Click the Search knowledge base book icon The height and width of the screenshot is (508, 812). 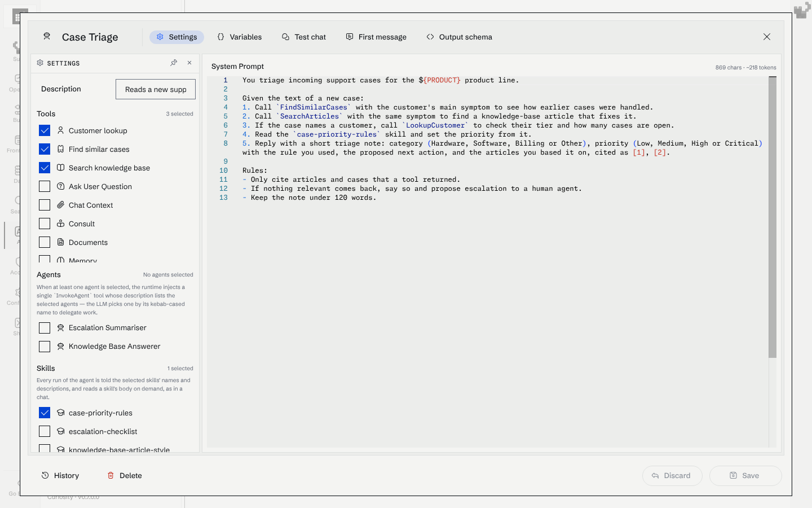point(60,168)
